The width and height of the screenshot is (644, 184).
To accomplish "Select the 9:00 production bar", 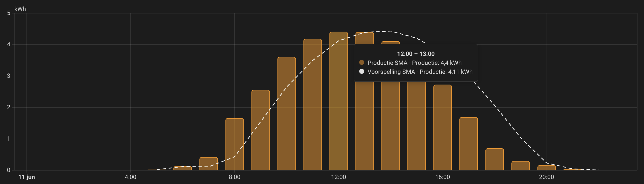I will click(x=261, y=130).
